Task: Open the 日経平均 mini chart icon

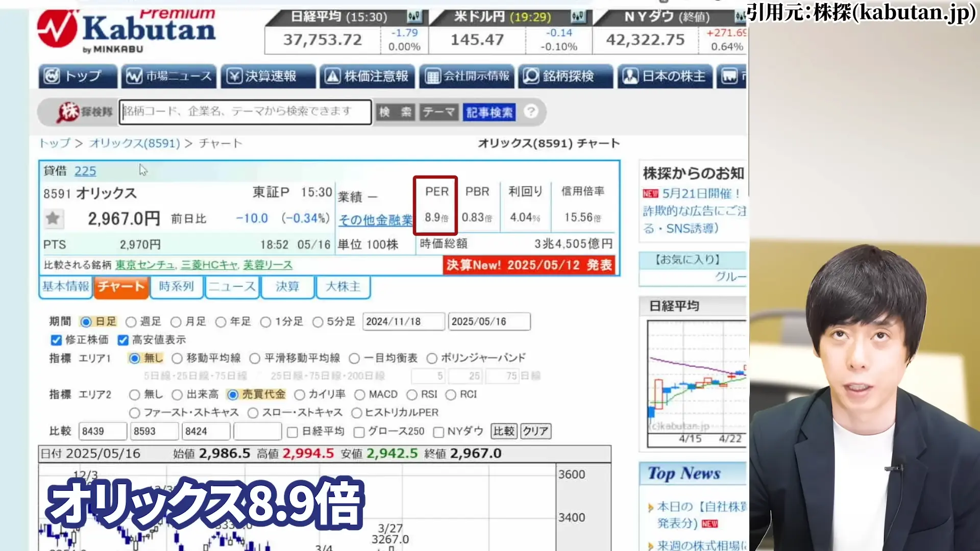Action: pos(414,17)
